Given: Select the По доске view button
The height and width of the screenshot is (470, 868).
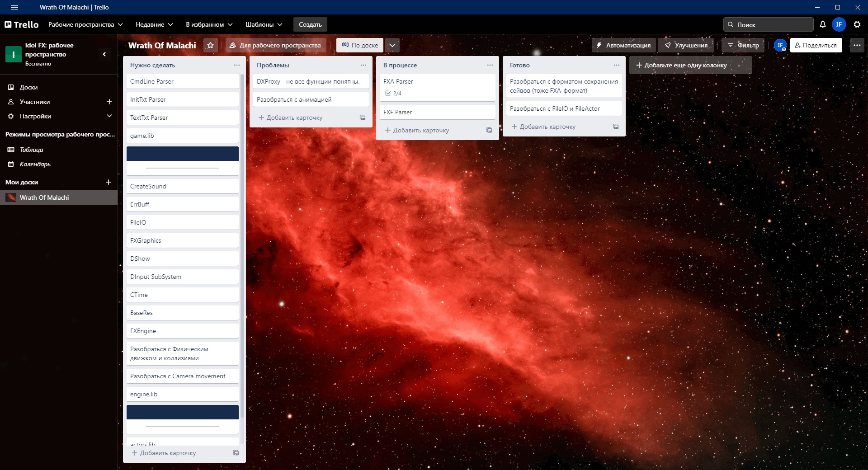Looking at the screenshot, I should point(360,45).
